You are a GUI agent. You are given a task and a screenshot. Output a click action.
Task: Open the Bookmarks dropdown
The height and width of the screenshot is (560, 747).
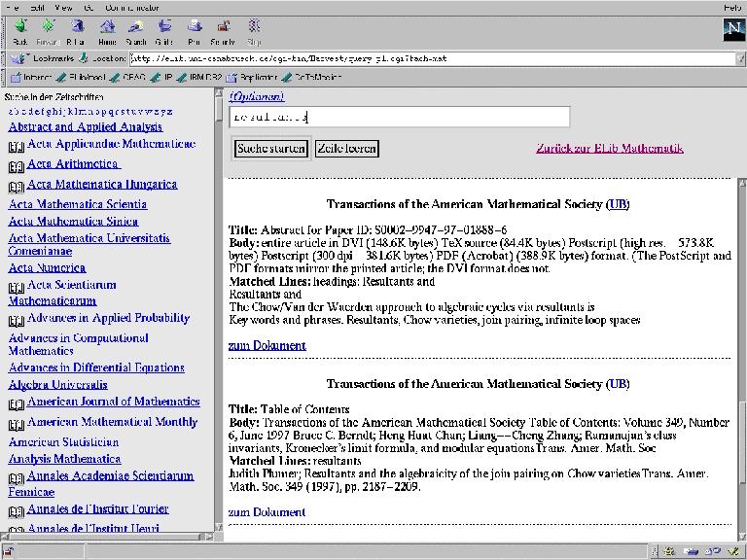(39, 59)
